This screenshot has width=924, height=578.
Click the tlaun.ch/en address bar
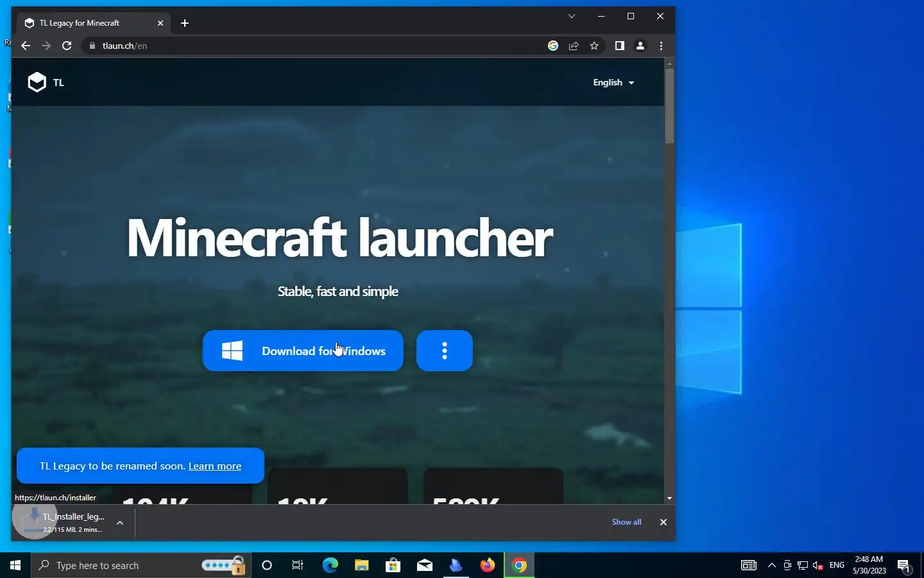(x=321, y=46)
